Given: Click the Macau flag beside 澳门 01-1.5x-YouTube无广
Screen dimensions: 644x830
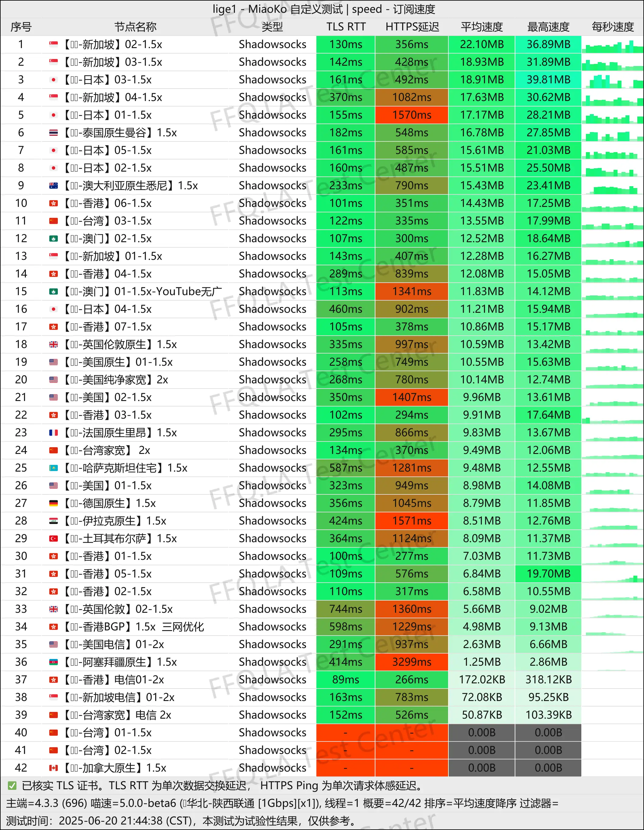Looking at the screenshot, I should (x=54, y=291).
